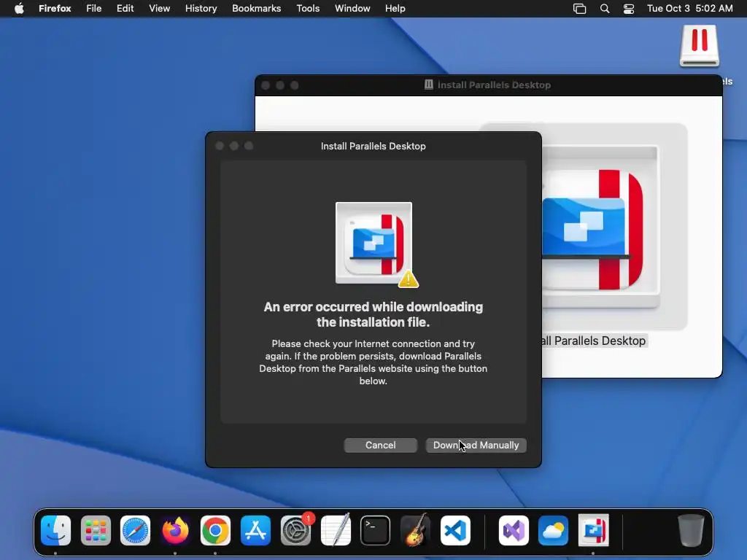The height and width of the screenshot is (560, 747).
Task: Open the Help menu
Action: (x=395, y=9)
